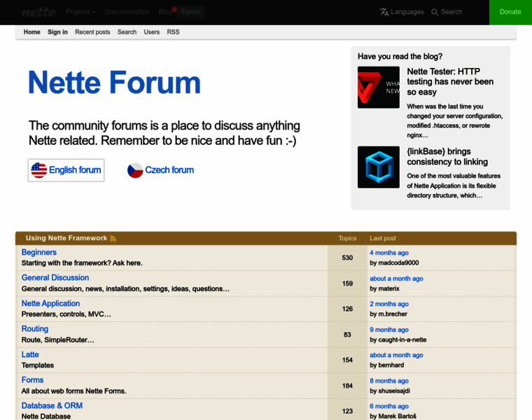Open the English forum link
The image size is (532, 420).
[75, 170]
